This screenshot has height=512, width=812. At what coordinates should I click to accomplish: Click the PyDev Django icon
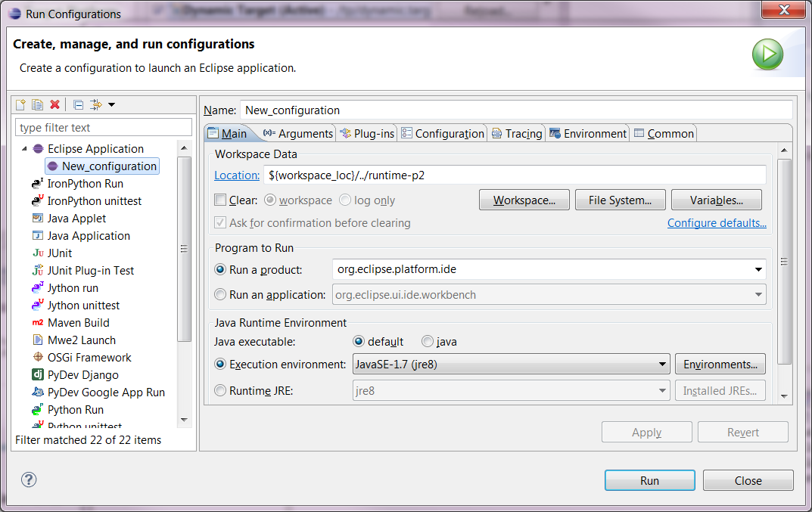pos(38,375)
